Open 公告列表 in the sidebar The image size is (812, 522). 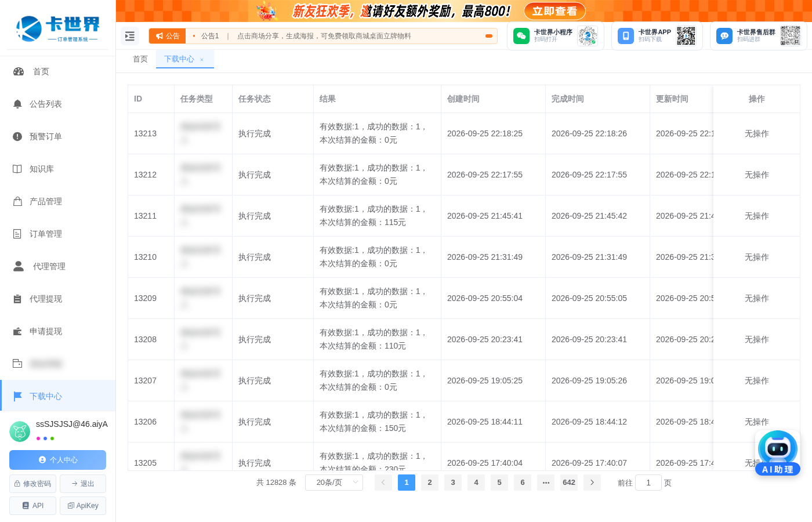pyautogui.click(x=58, y=104)
